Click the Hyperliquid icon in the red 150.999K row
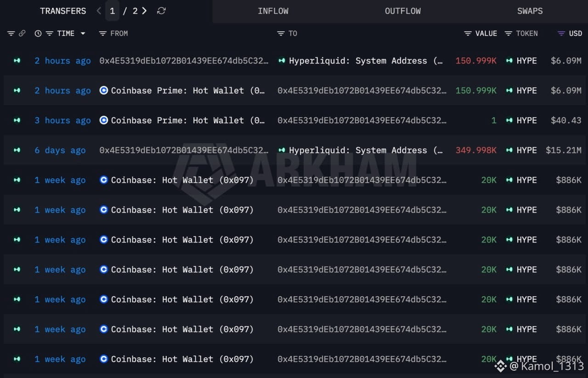 pos(282,61)
